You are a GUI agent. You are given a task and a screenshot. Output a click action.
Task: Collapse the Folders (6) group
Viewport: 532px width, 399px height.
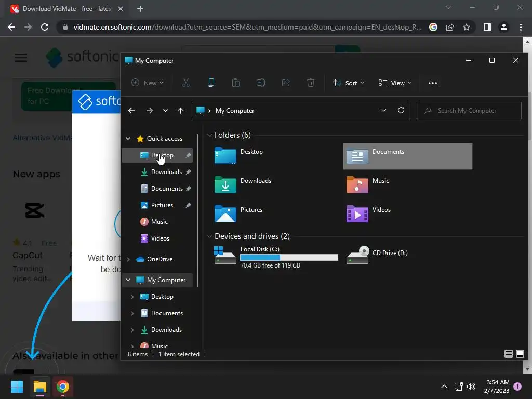[x=209, y=135]
